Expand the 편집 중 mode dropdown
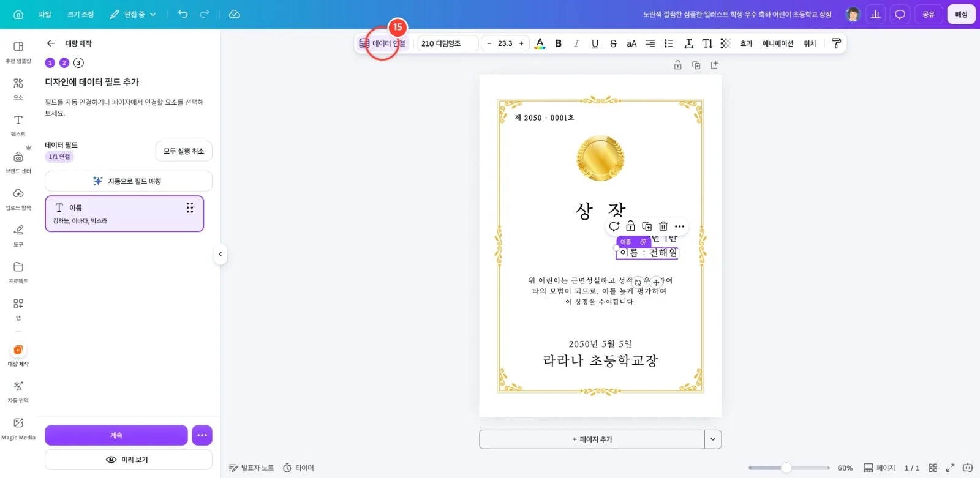This screenshot has width=980, height=478. [133, 14]
